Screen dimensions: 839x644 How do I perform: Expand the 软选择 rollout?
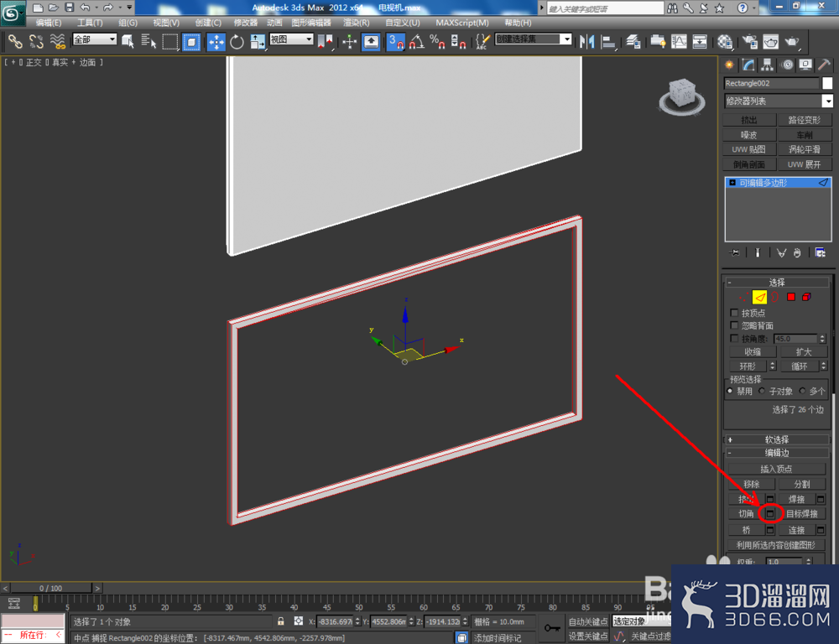tap(776, 439)
